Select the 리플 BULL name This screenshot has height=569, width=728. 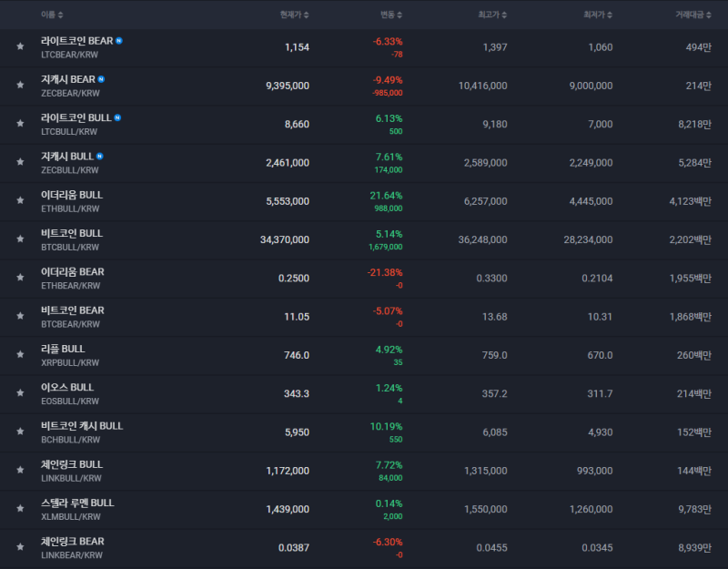point(63,350)
